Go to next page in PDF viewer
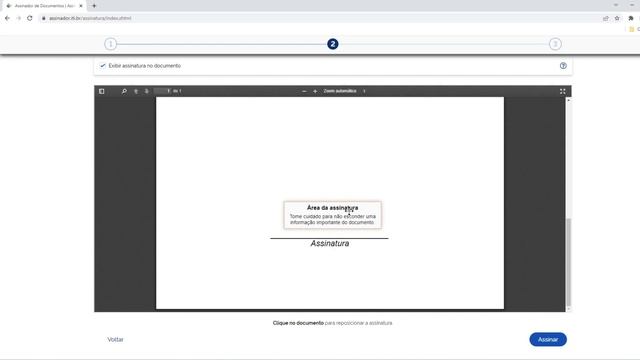 click(x=147, y=91)
